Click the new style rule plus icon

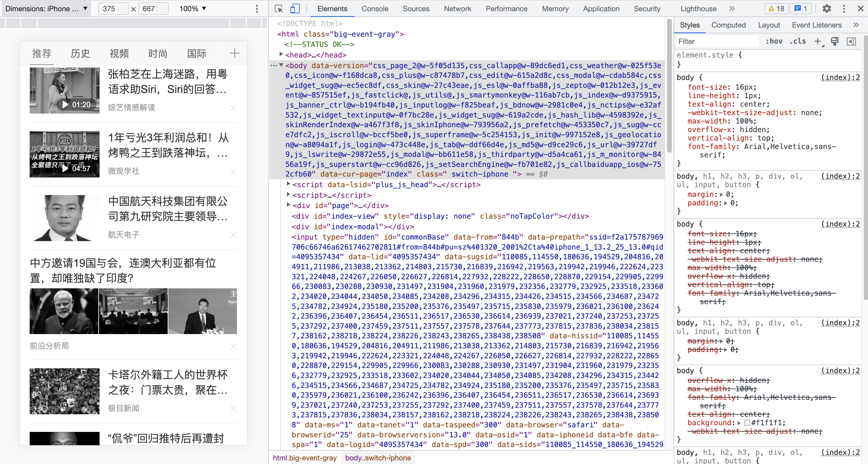818,41
